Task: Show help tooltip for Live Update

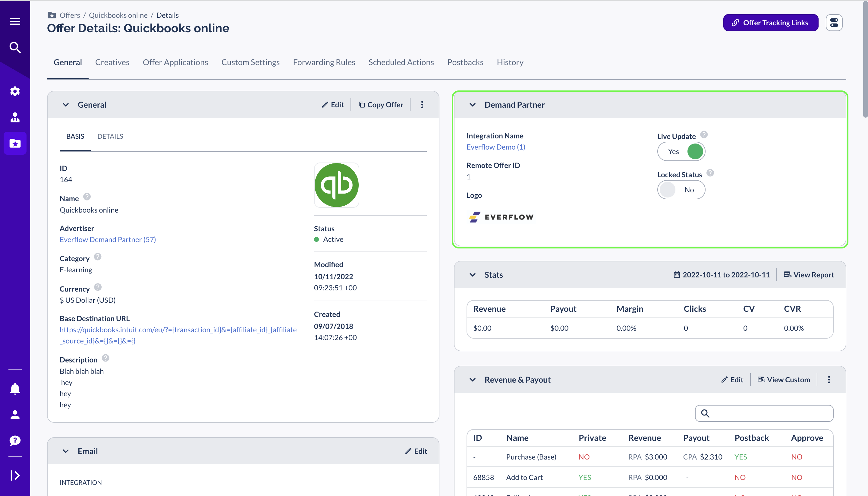Action: [704, 134]
